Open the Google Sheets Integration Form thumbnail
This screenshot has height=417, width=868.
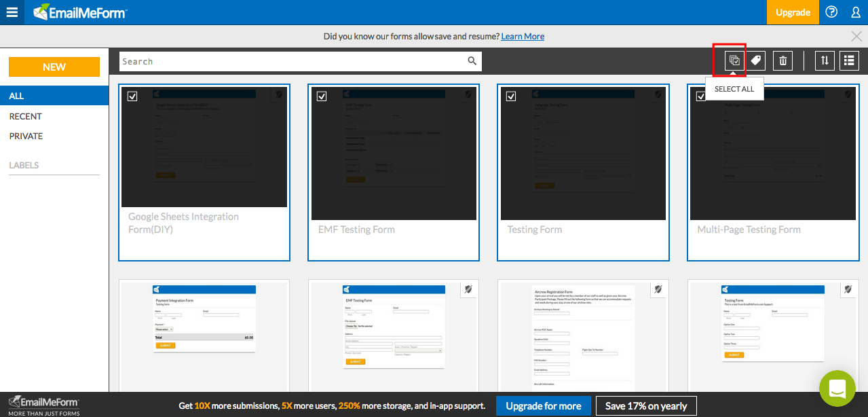pyautogui.click(x=204, y=147)
